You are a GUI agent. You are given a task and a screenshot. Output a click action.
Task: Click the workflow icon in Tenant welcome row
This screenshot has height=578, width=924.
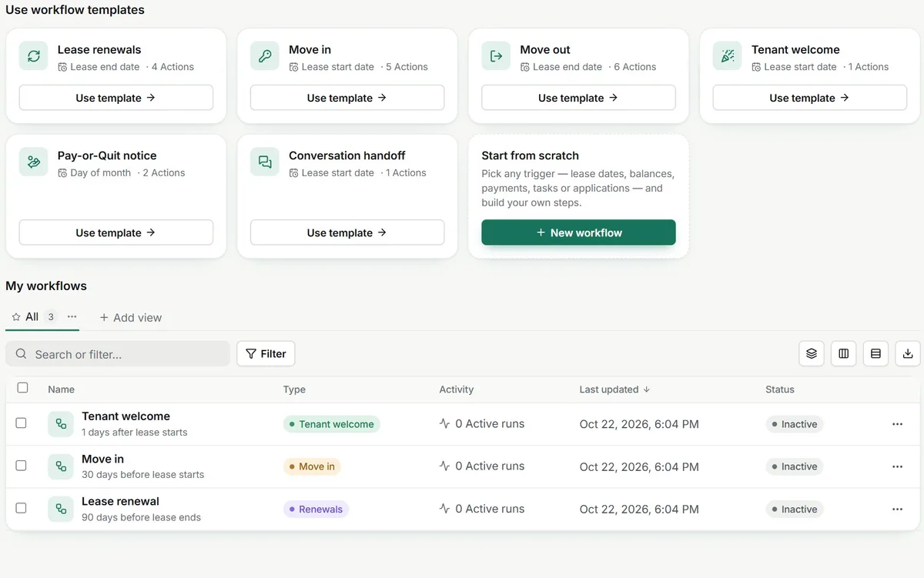tap(61, 424)
